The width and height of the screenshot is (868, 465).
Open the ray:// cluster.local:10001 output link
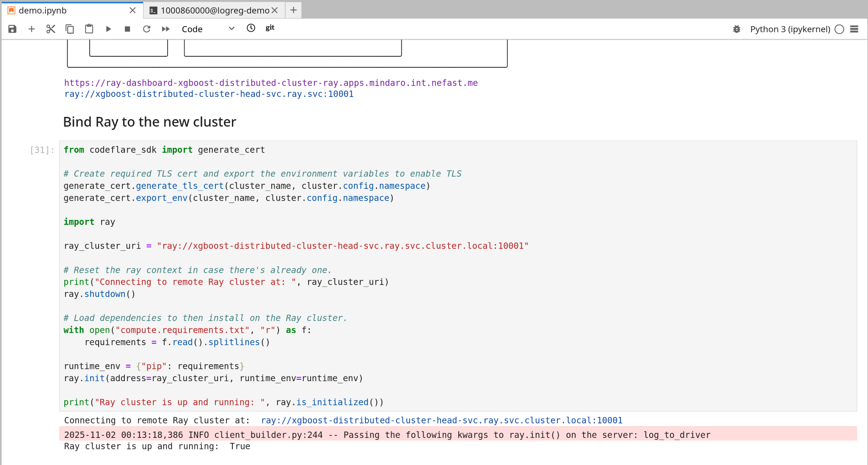(x=442, y=420)
